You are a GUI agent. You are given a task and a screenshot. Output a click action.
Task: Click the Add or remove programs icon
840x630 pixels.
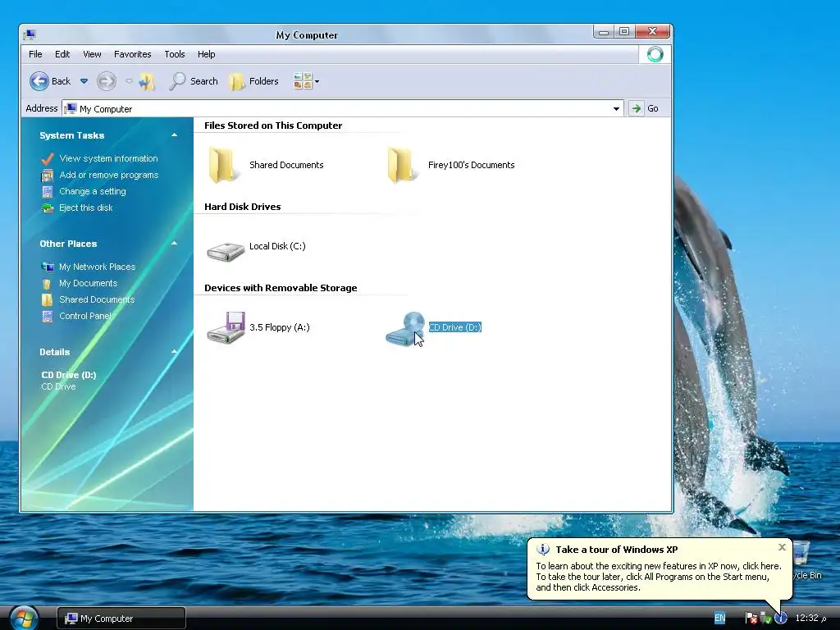click(47, 176)
